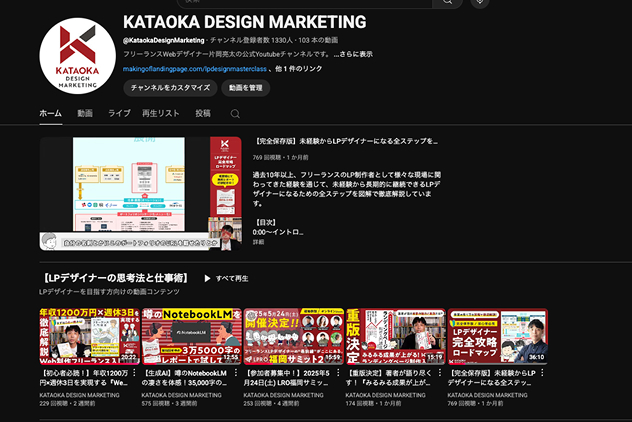
Task: Click すべて再生 text for LP designer playlist
Action: click(232, 279)
